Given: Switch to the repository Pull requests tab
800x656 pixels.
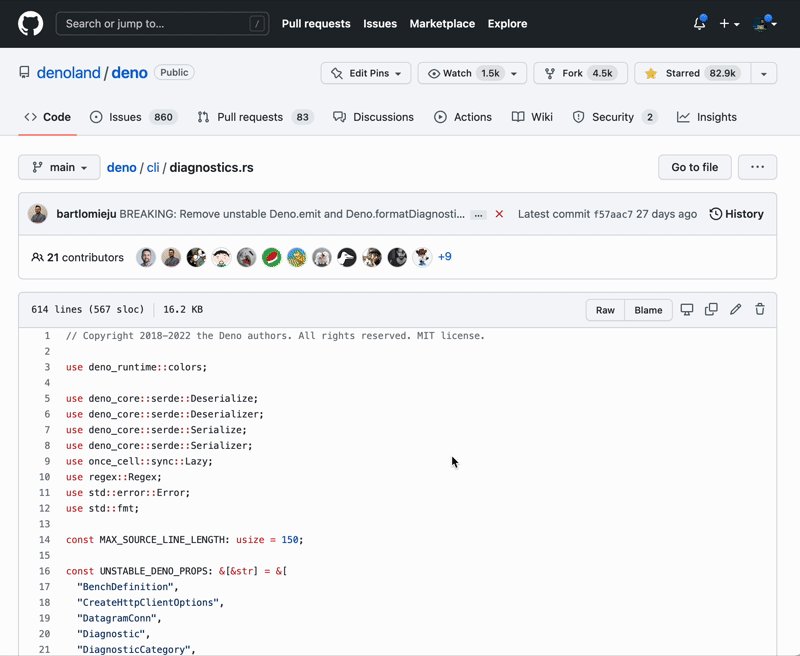Looking at the screenshot, I should coord(256,117).
